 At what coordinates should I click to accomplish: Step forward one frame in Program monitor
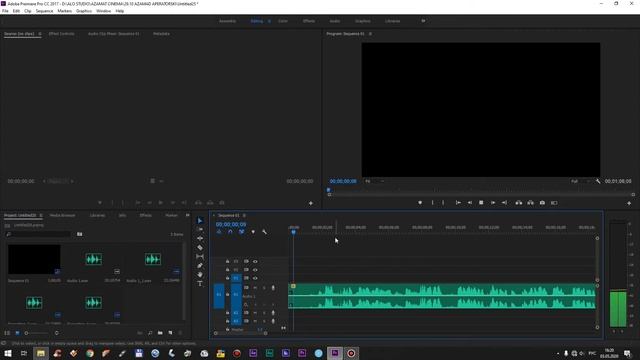tap(493, 202)
